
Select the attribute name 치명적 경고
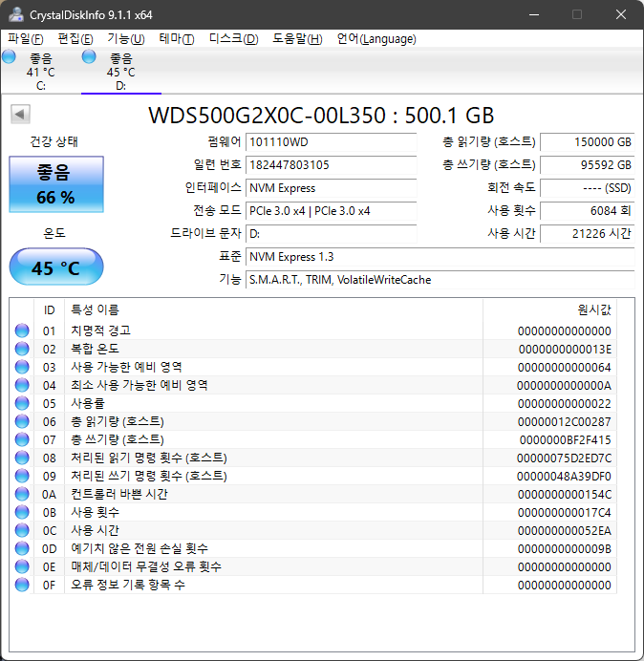pos(100,330)
